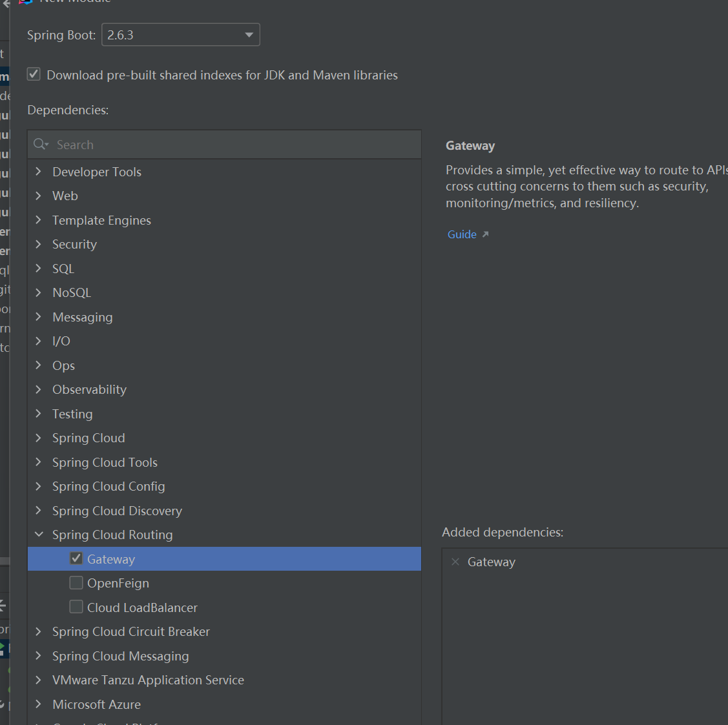Check the OpenFeign dependency checkbox
The width and height of the screenshot is (728, 725).
coord(76,582)
